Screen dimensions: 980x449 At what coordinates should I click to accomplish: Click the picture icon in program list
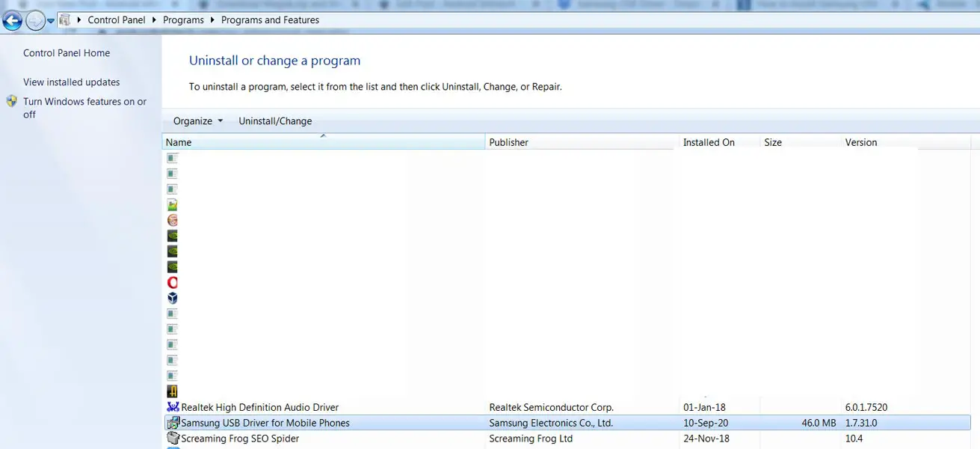click(173, 205)
